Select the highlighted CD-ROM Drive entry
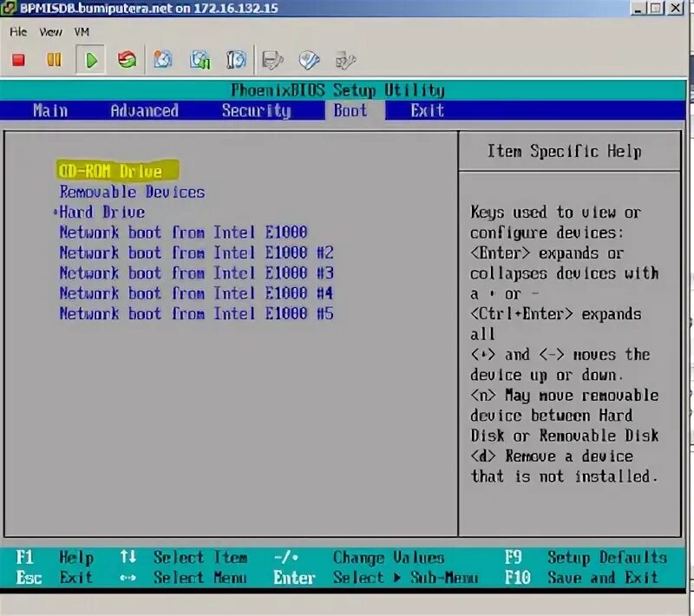The image size is (694, 616). [118, 170]
